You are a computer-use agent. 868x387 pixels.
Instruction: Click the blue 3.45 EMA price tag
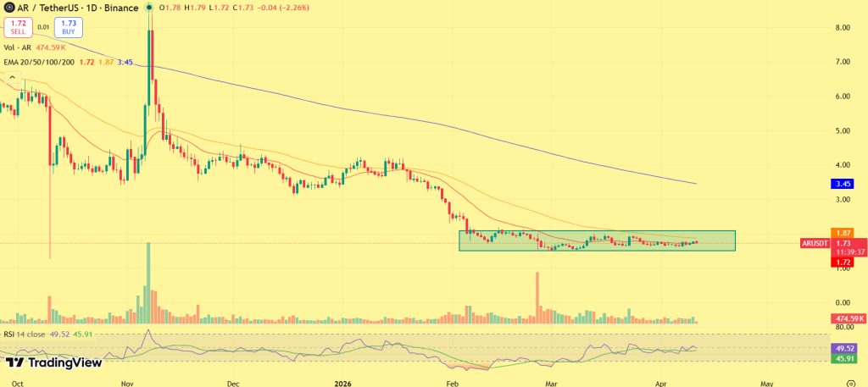click(x=843, y=182)
